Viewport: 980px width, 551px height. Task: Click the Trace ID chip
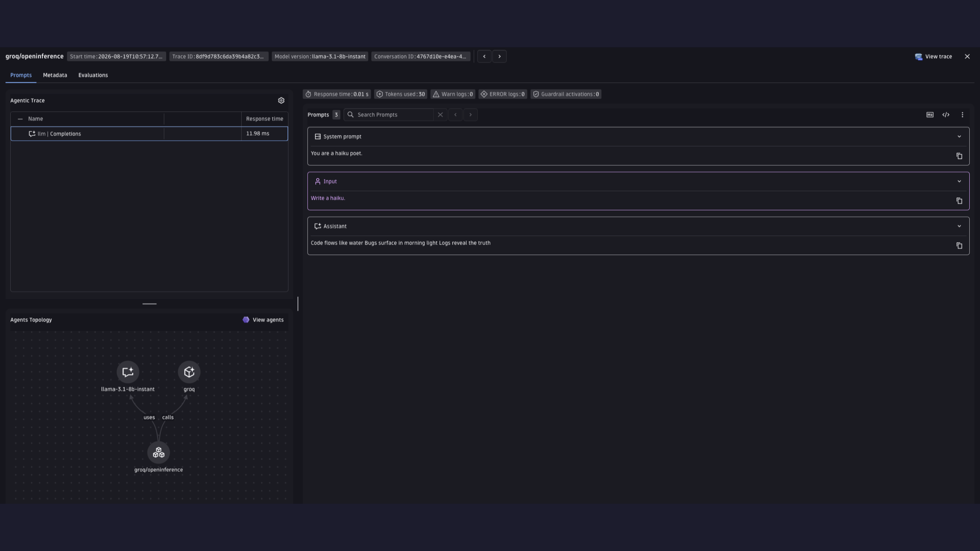click(219, 57)
